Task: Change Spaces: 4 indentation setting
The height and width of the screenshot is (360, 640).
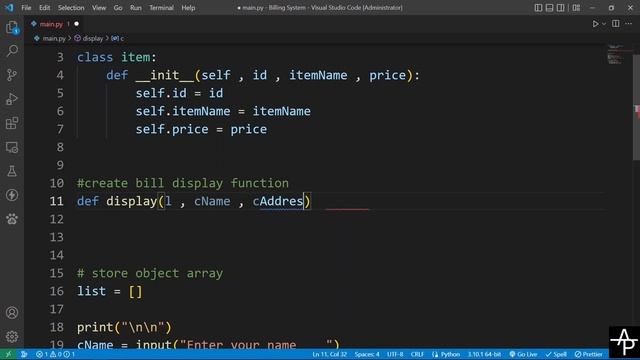Action: tap(367, 354)
